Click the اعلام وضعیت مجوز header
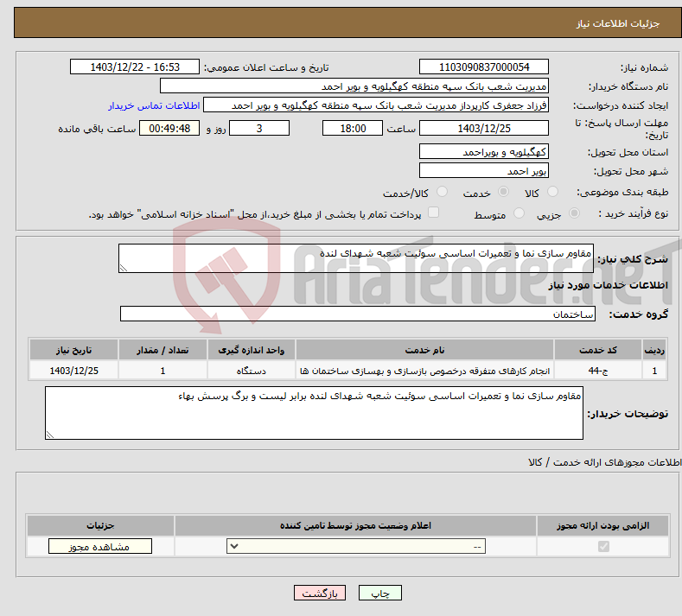This screenshot has height=616, width=682. pos(355,526)
